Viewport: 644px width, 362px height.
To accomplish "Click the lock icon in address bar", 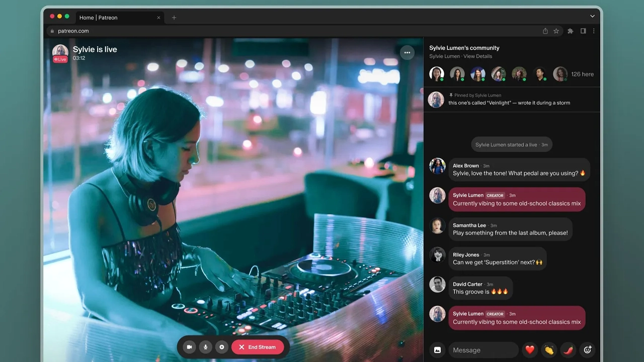I will click(52, 31).
